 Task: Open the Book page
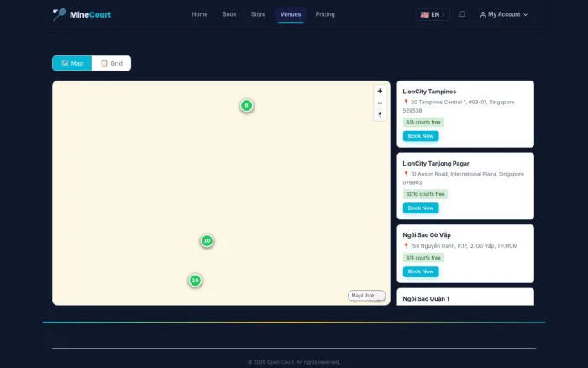(229, 14)
